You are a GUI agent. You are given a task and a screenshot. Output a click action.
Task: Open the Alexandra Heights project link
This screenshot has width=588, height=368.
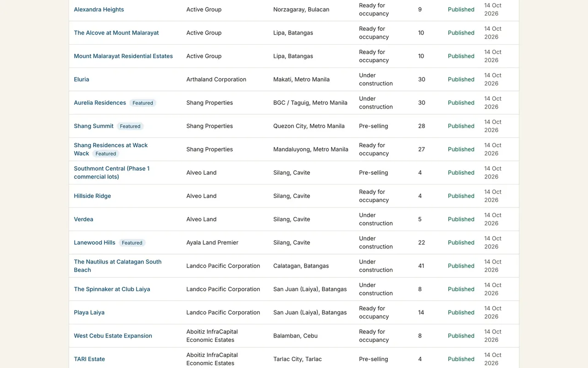(x=99, y=10)
